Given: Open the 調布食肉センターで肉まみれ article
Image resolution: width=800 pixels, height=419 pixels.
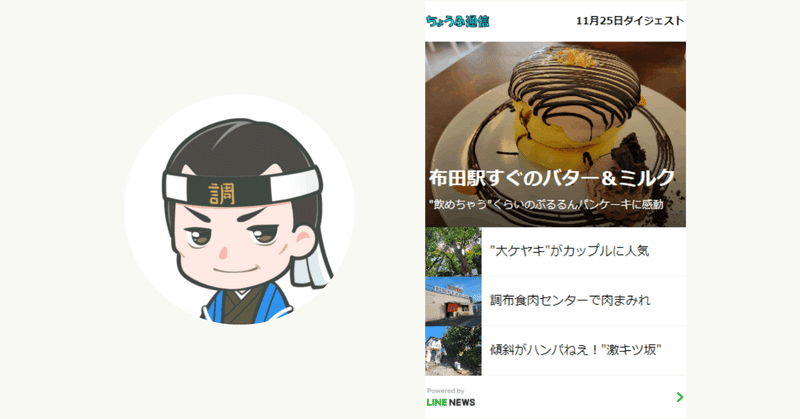Looking at the screenshot, I should pos(570,300).
